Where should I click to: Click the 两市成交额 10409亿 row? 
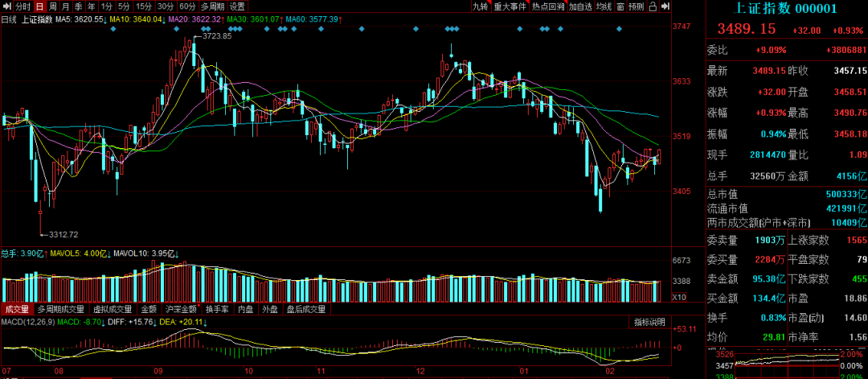787,223
